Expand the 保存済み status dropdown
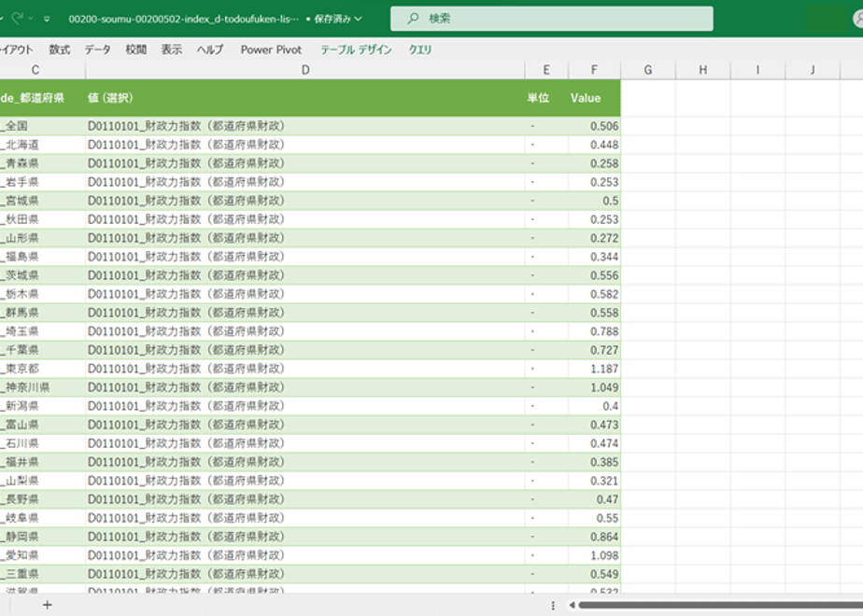This screenshot has width=863, height=616. 359,19
